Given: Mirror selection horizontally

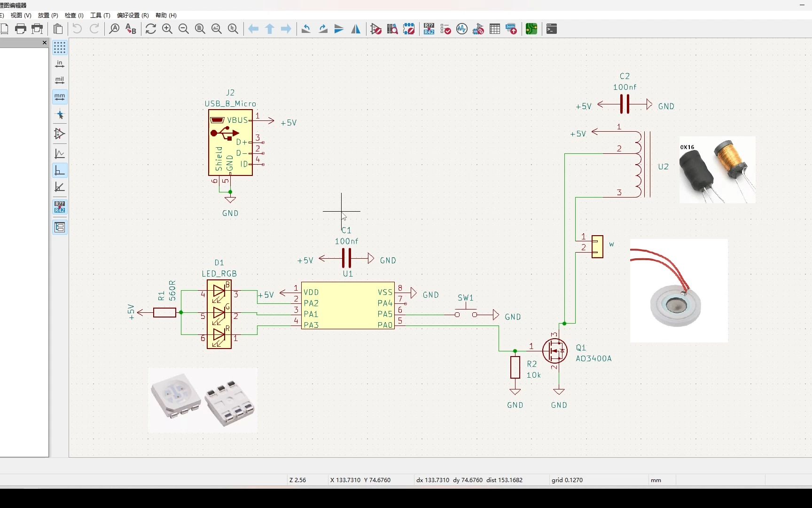Looking at the screenshot, I should [x=356, y=29].
